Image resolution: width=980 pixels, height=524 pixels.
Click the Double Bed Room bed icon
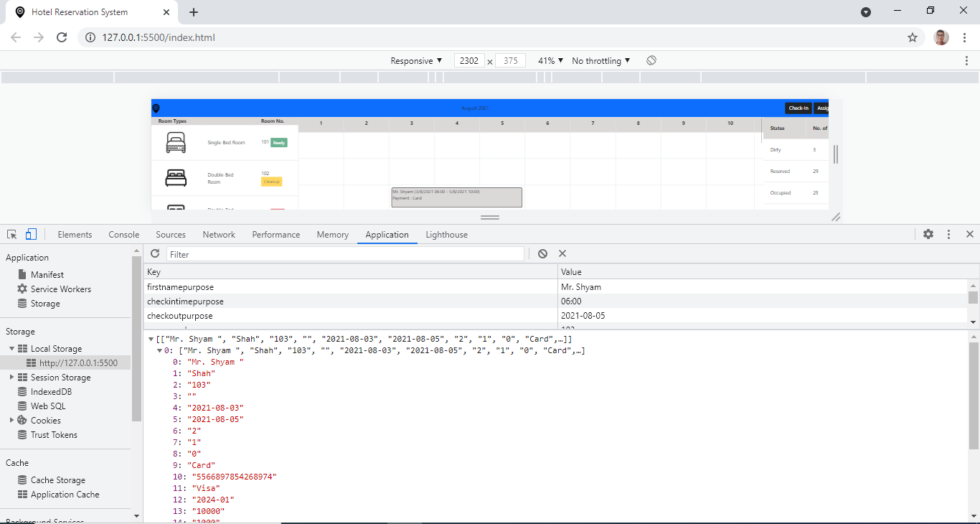click(x=176, y=177)
